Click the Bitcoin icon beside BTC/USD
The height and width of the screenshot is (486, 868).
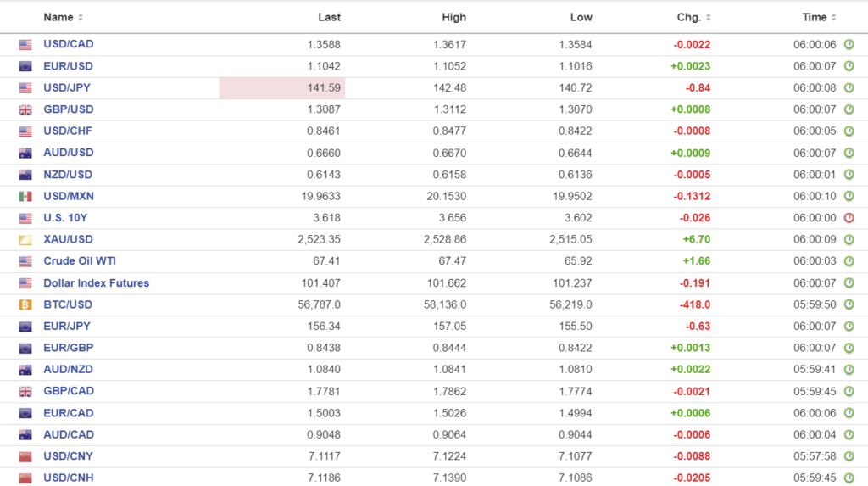point(25,304)
